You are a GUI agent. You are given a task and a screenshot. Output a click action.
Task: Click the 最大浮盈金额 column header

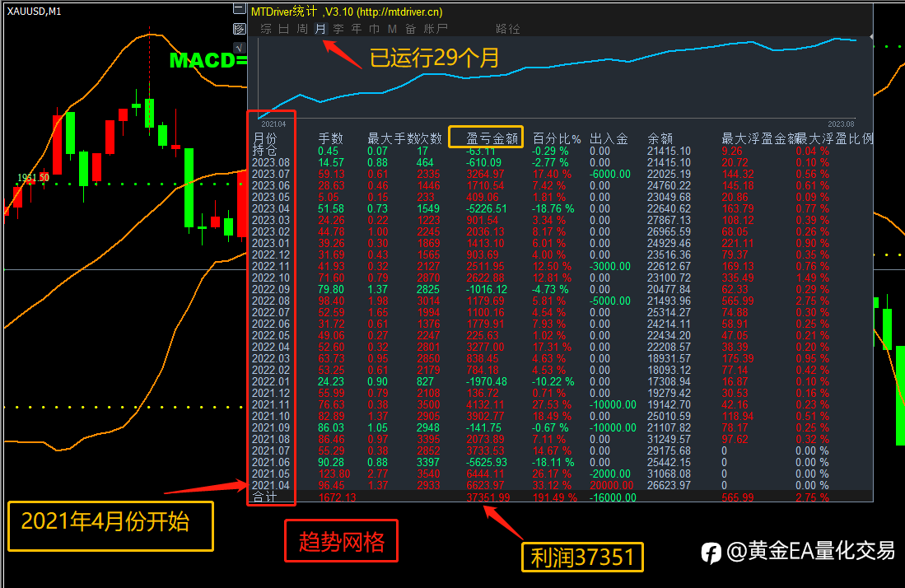point(759,138)
